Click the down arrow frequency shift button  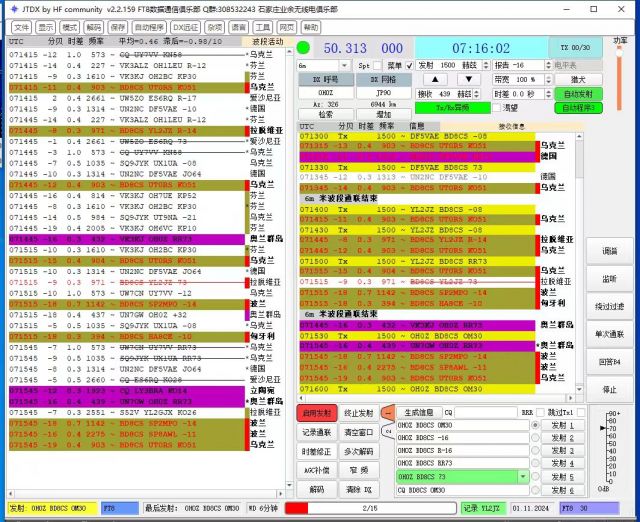pyautogui.click(x=468, y=79)
